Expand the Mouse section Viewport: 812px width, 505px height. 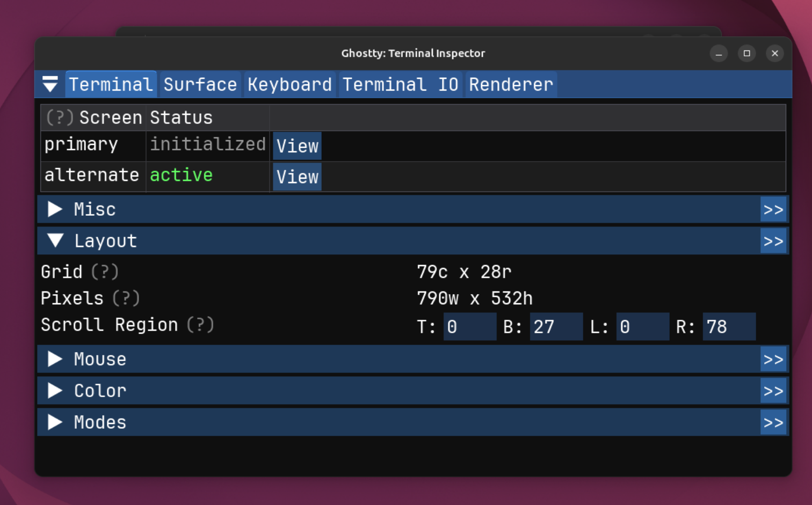(x=55, y=359)
